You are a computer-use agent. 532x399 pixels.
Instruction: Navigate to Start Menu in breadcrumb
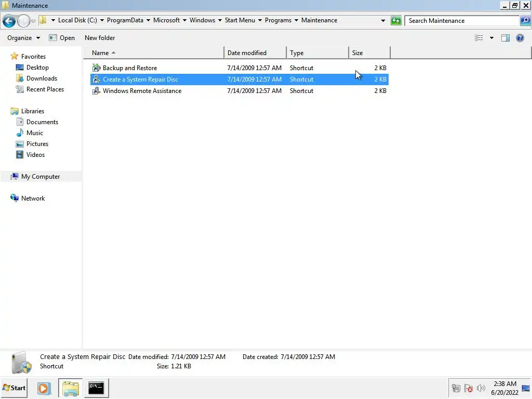point(240,20)
